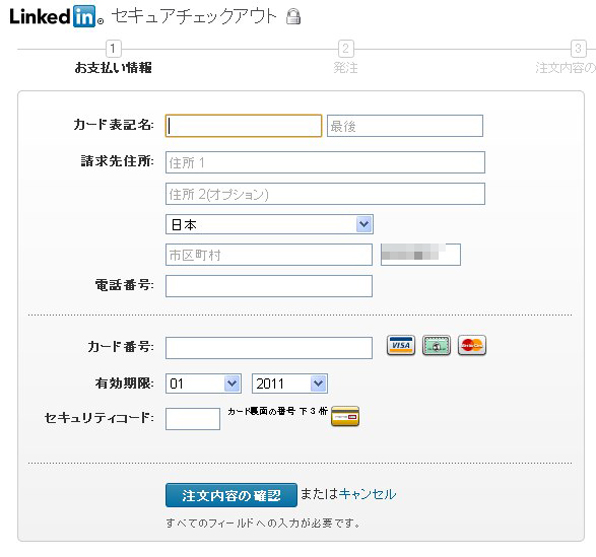The width and height of the screenshot is (596, 557).
Task: Click the card number input field
Action: pyautogui.click(x=269, y=348)
